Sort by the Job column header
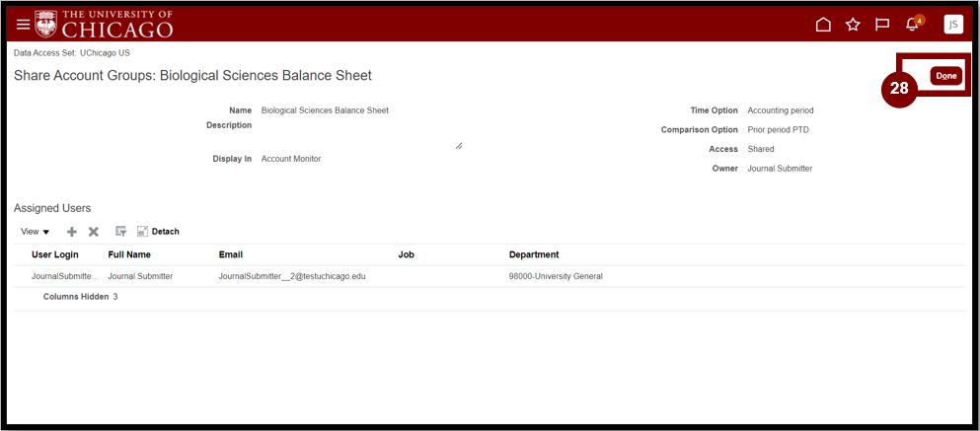 point(407,254)
